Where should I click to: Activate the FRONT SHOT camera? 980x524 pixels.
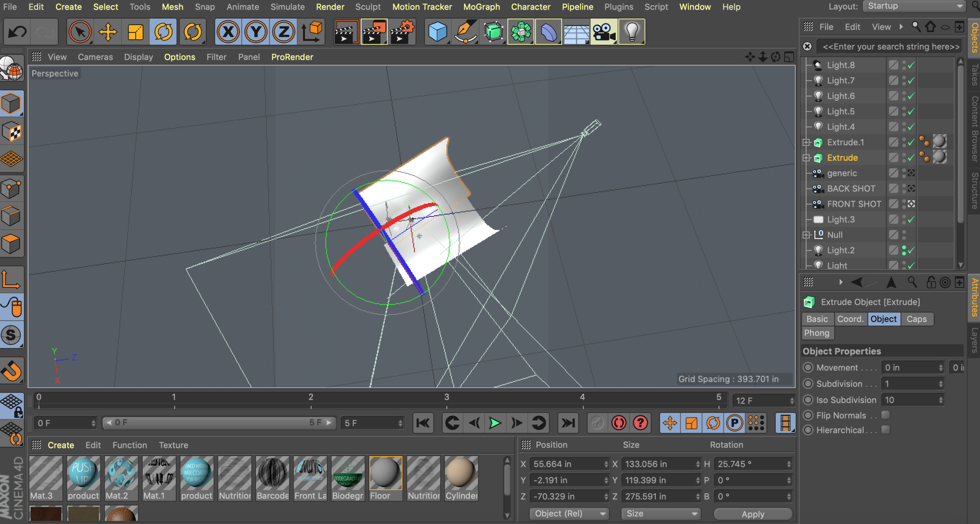coord(911,204)
